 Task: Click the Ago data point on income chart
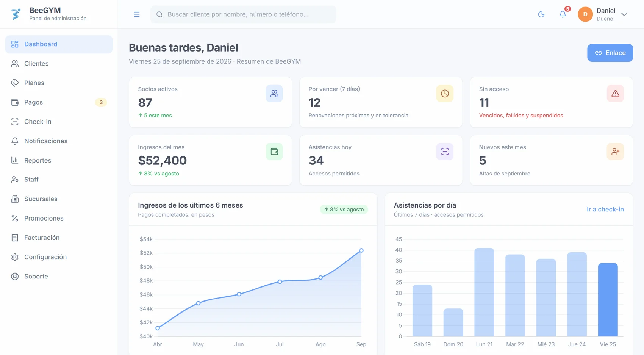tap(320, 278)
